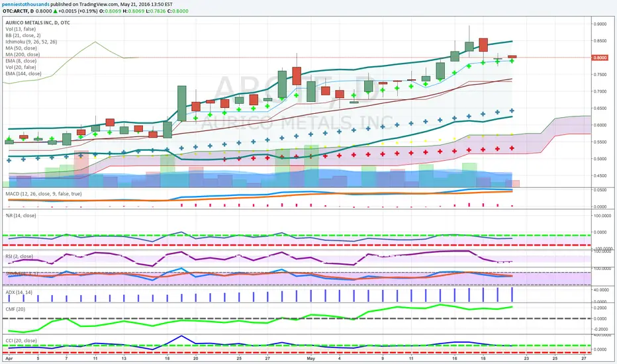Click the RSI (2, close) panel label
Image resolution: width=617 pixels, height=364 pixels.
click(x=19, y=257)
